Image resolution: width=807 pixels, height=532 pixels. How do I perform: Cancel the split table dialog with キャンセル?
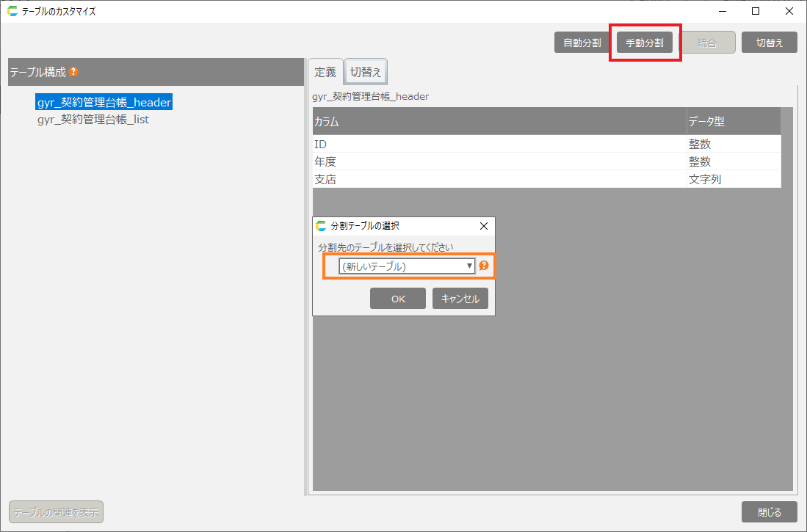pyautogui.click(x=460, y=299)
